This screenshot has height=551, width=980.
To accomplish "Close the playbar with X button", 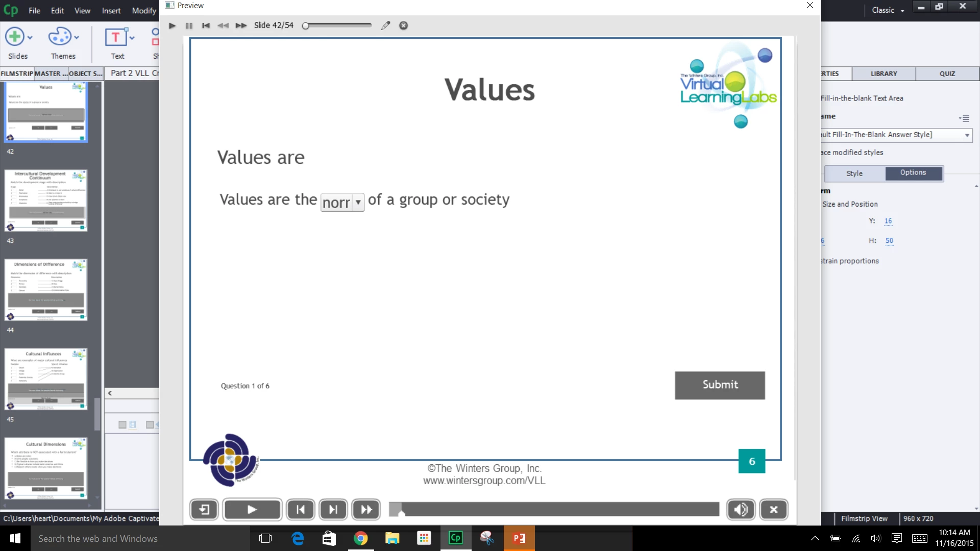I will [773, 509].
